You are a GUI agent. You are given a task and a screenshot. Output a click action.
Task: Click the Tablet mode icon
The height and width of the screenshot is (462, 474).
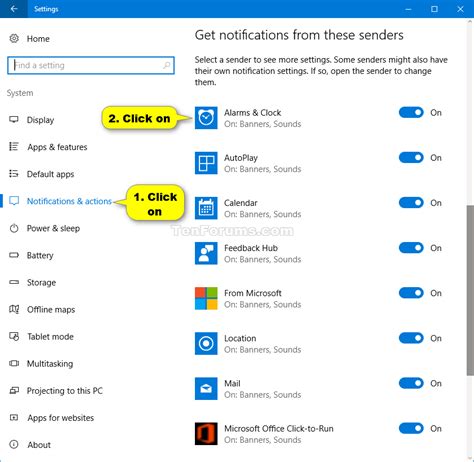(14, 336)
